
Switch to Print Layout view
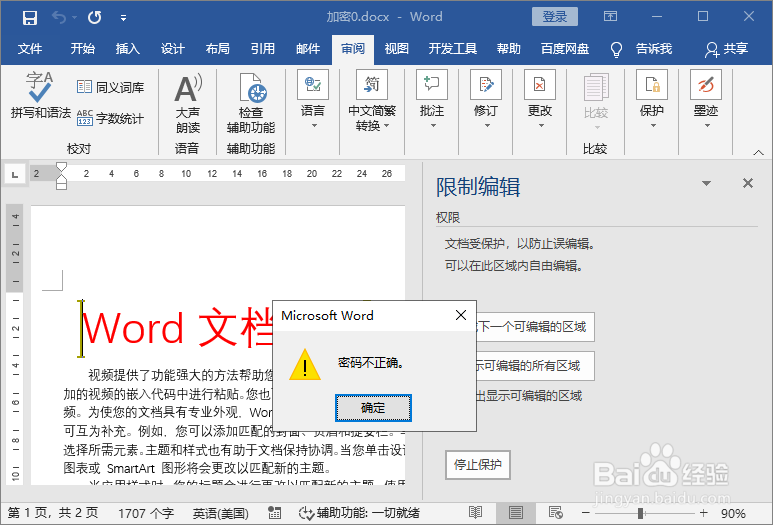tap(516, 513)
